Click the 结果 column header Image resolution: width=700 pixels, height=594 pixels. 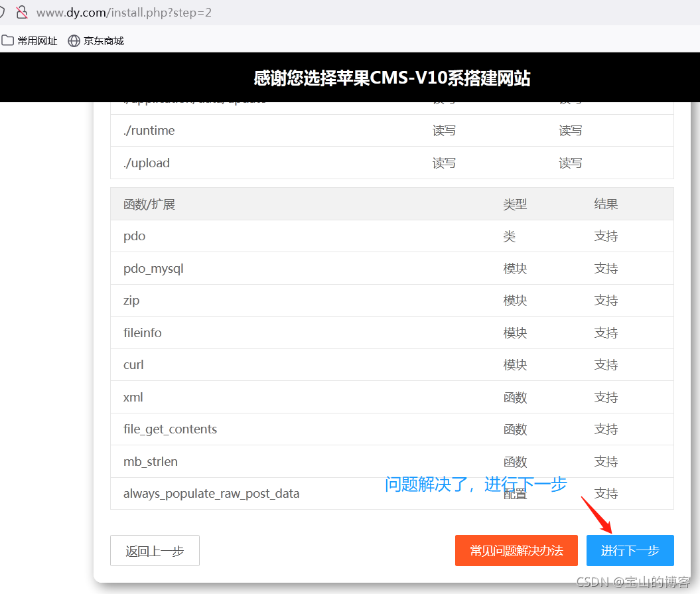coord(606,204)
